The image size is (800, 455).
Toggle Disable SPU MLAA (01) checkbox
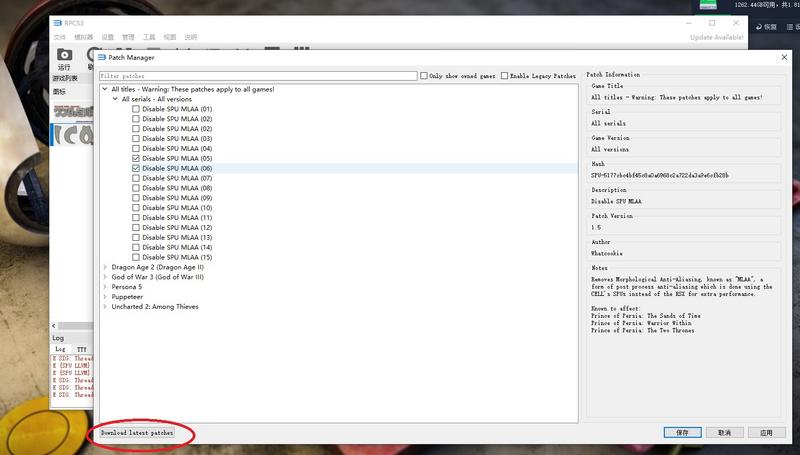click(x=136, y=109)
